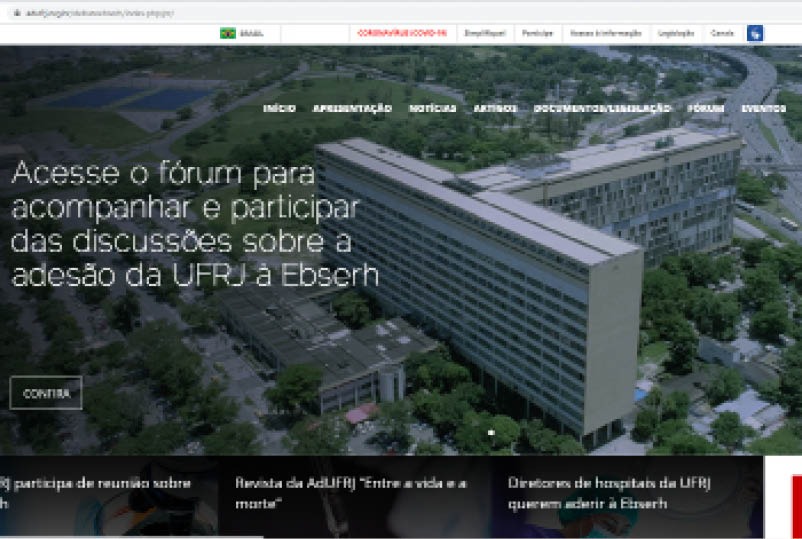Open the ARTIGOS menu item

[x=496, y=108]
